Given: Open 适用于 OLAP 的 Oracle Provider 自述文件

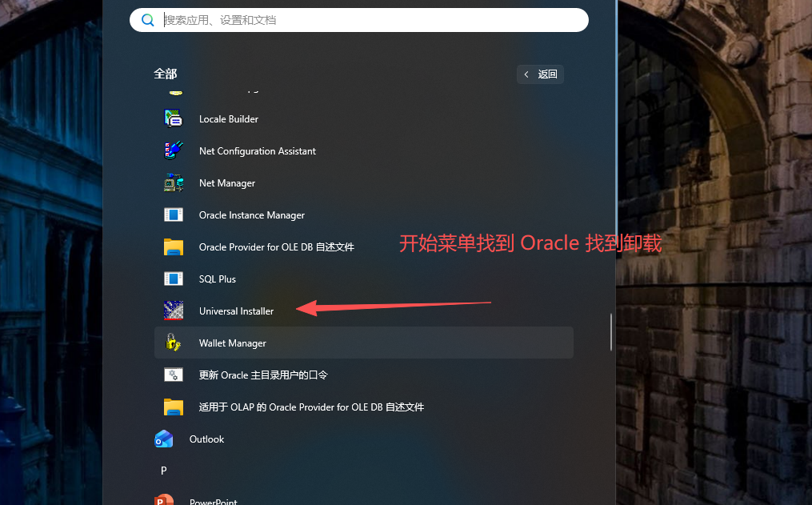Looking at the screenshot, I should 363,407.
